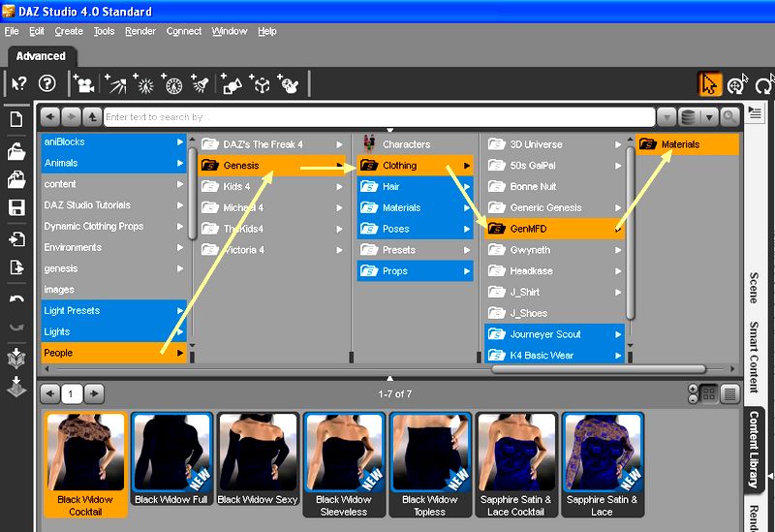Open the search history dropdown arrow
This screenshot has height=532, width=775.
click(x=666, y=117)
